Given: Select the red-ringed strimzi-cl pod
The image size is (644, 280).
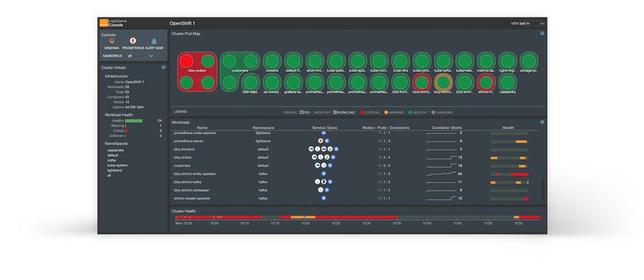Looking at the screenshot, I should (x=486, y=82).
